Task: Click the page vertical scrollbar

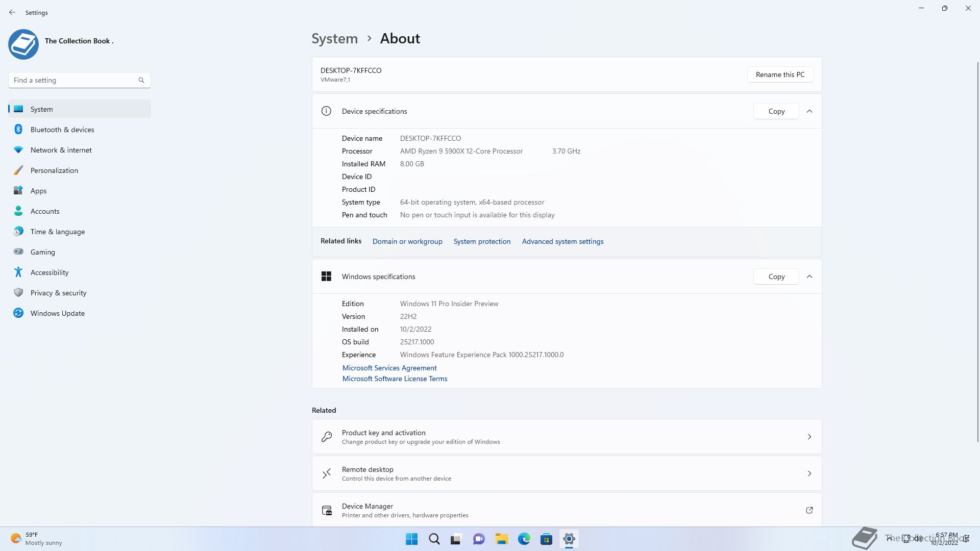Action: (977, 252)
